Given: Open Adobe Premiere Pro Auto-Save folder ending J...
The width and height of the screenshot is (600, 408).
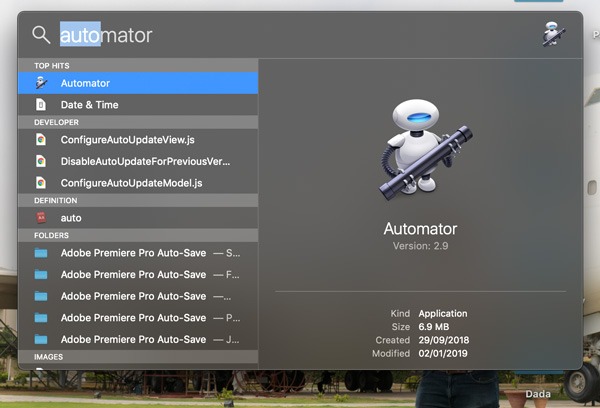Looking at the screenshot, I should [138, 339].
